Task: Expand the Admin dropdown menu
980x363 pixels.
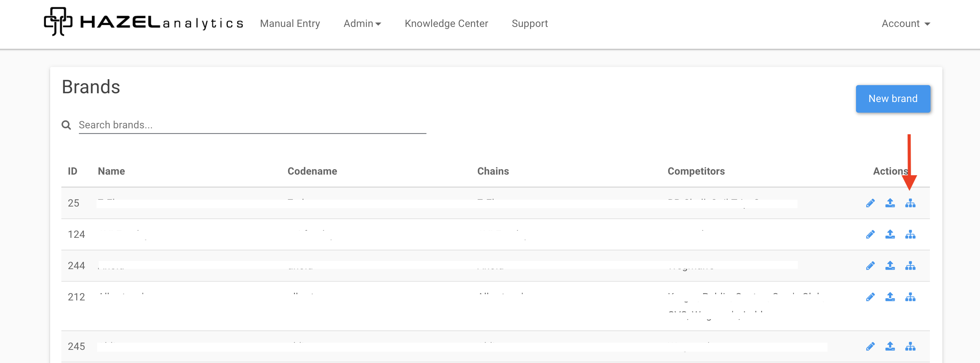Action: 362,23
